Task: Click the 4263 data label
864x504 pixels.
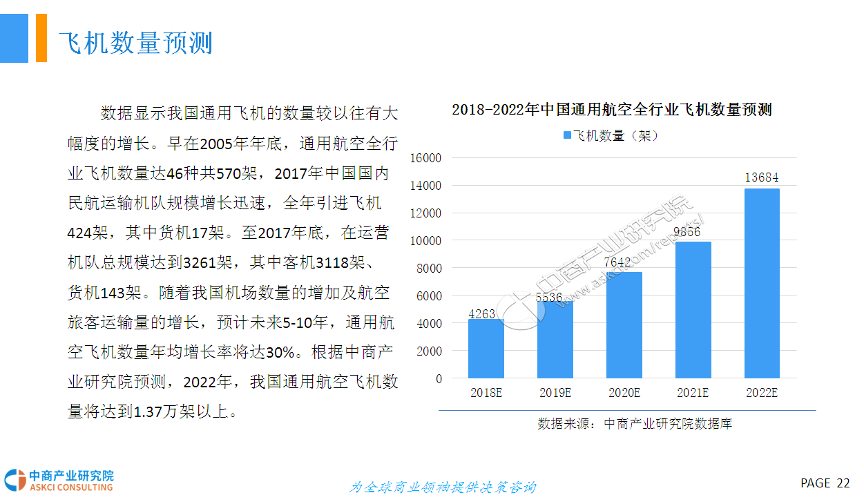Action: pos(482,314)
